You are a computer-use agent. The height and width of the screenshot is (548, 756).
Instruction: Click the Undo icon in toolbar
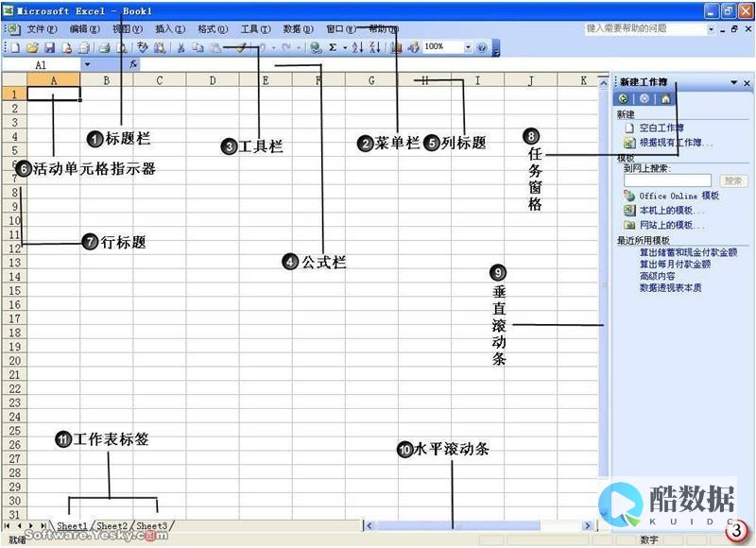263,47
